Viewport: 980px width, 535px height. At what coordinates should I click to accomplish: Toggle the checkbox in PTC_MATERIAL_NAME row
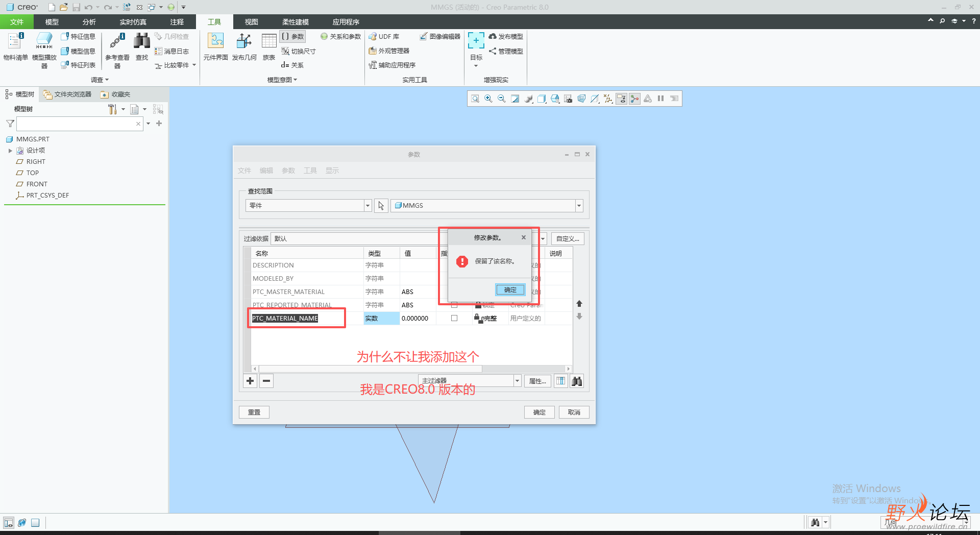(x=454, y=318)
